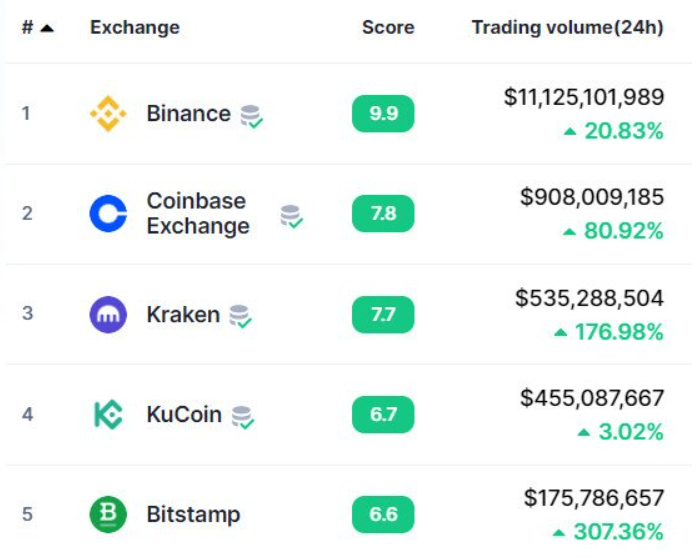The width and height of the screenshot is (697, 558).
Task: Click the Coinbase Exchange logo icon
Action: pyautogui.click(x=108, y=213)
